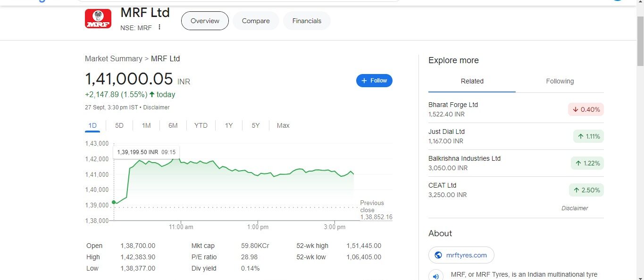
Task: Click the current price 1,41,000.05
Action: 129,79
